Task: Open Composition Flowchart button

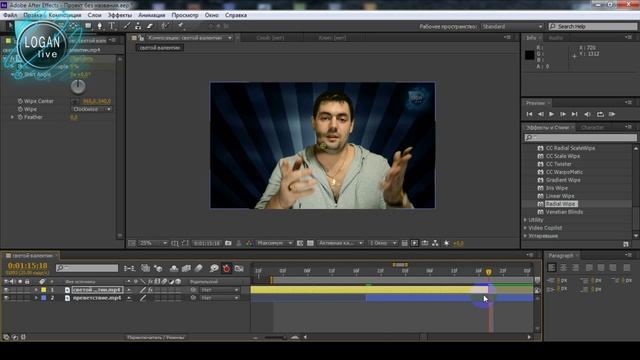Action: pos(436,243)
